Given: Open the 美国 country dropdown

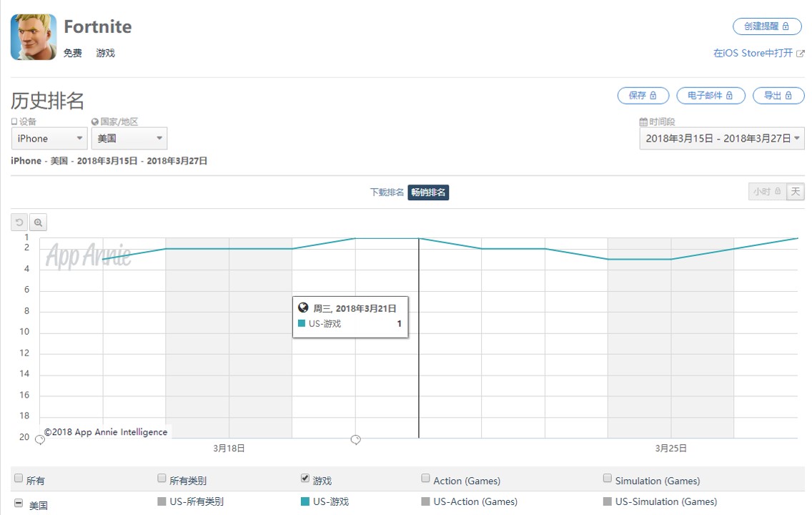Looking at the screenshot, I should coord(129,138).
